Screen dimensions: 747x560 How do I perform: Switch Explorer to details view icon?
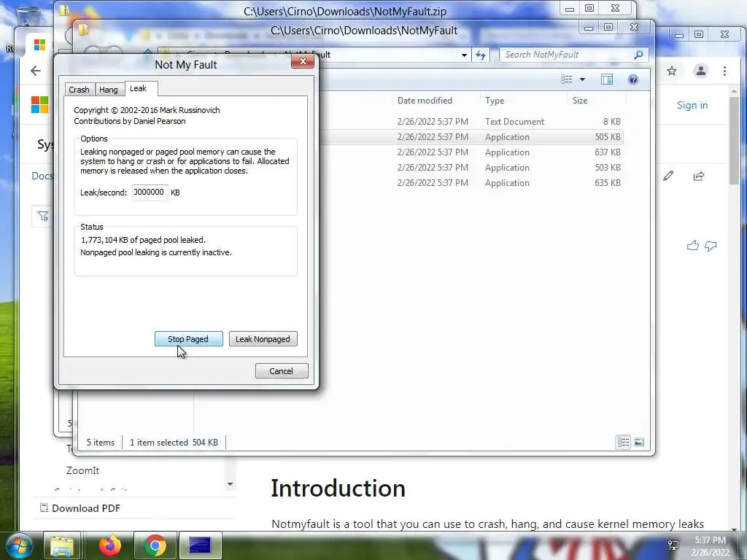tap(624, 443)
